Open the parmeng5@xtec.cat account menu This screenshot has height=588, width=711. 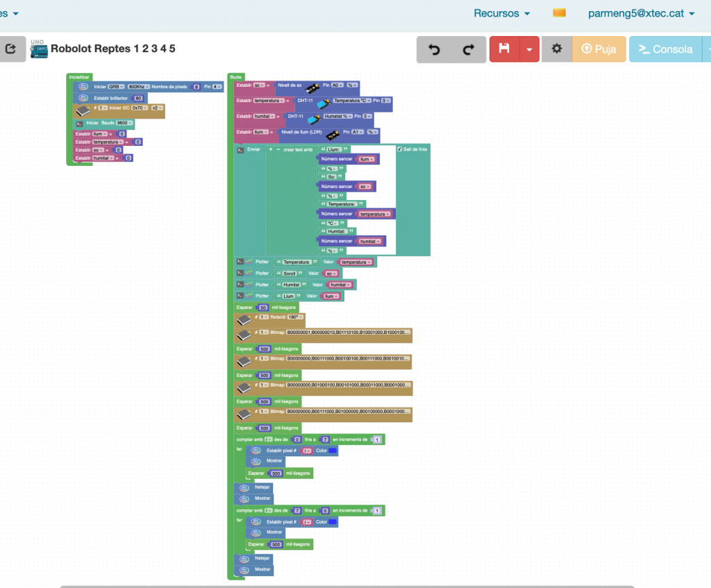pos(641,13)
